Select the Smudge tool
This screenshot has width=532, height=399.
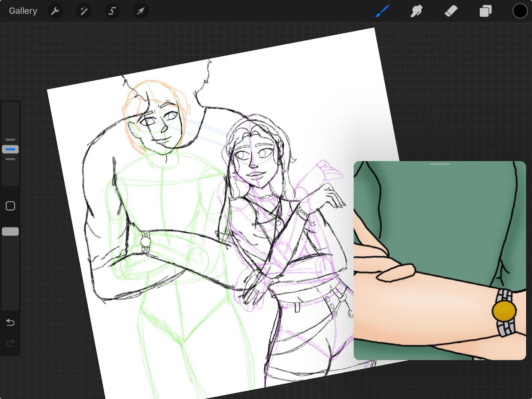pos(416,11)
